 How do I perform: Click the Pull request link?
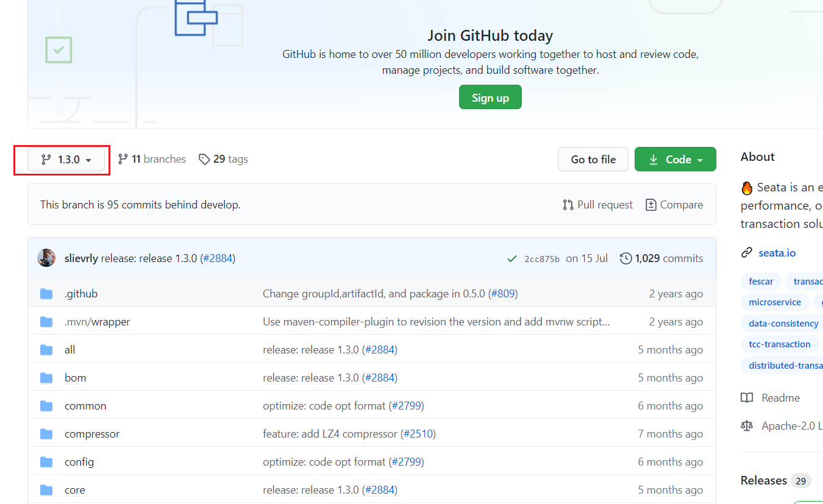(598, 205)
